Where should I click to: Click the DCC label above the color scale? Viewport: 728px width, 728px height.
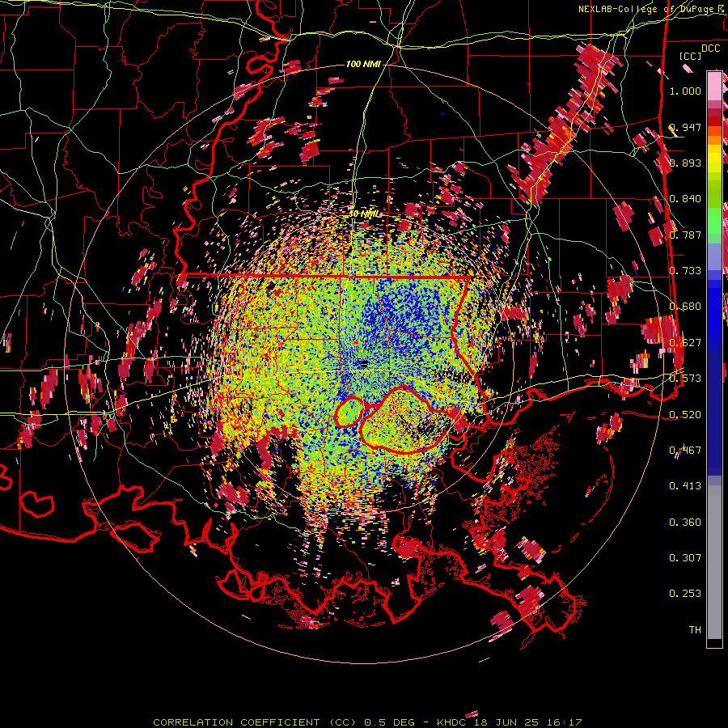[711, 49]
